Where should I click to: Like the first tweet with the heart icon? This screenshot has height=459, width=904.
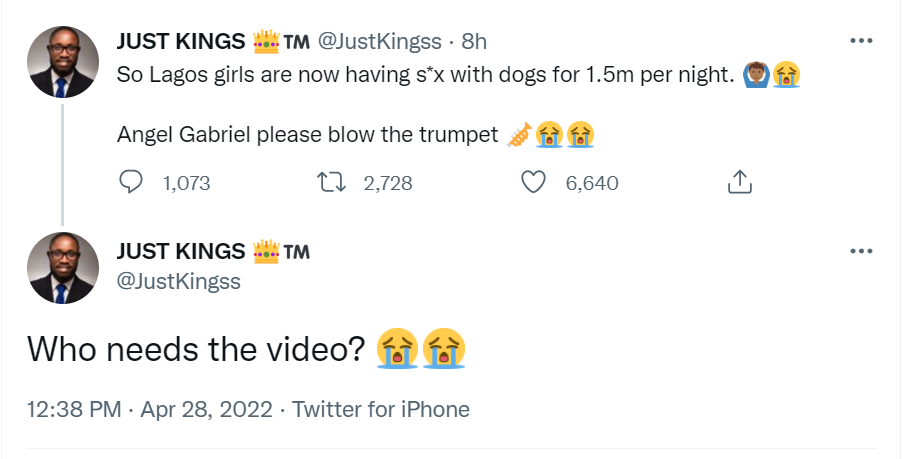coord(535,183)
